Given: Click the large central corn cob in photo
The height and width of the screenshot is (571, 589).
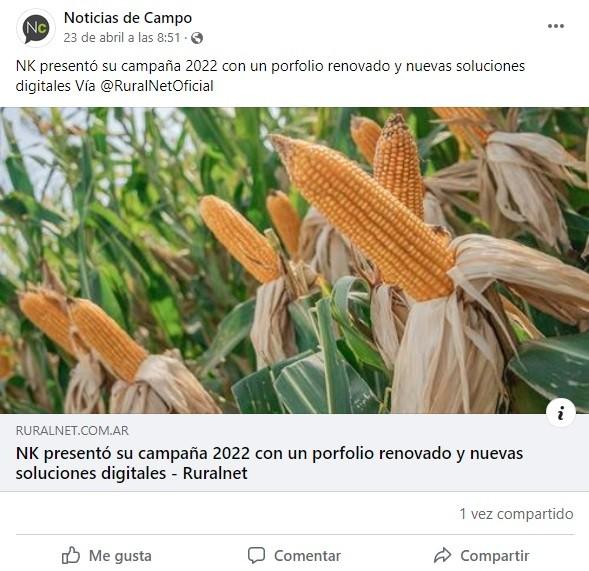Looking at the screenshot, I should [x=364, y=216].
